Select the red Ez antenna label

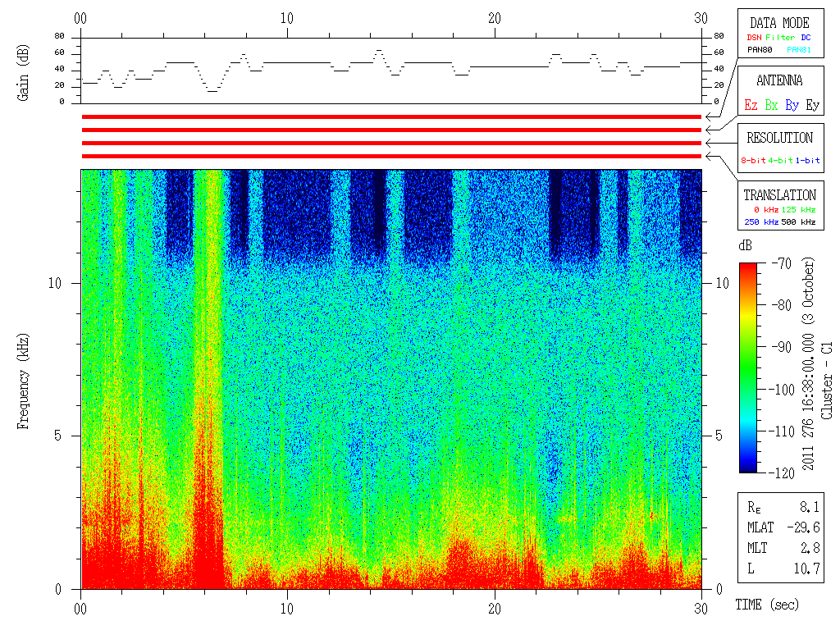click(x=751, y=105)
